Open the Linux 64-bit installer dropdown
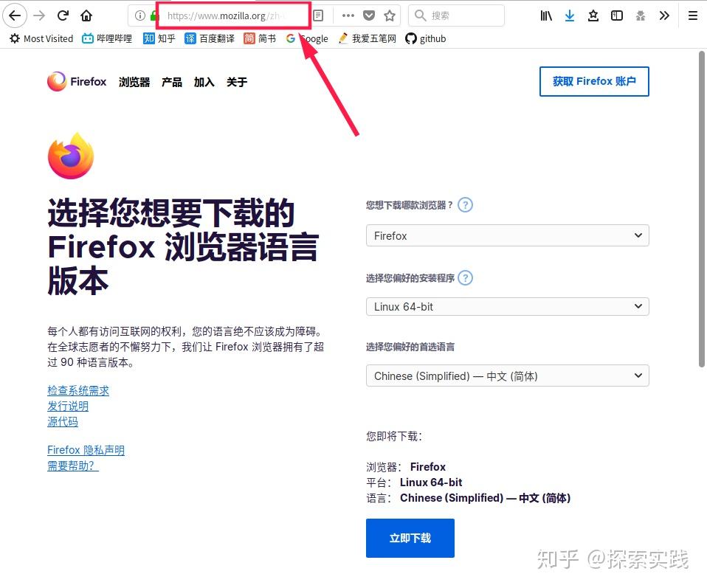The height and width of the screenshot is (588, 707). 508,307
